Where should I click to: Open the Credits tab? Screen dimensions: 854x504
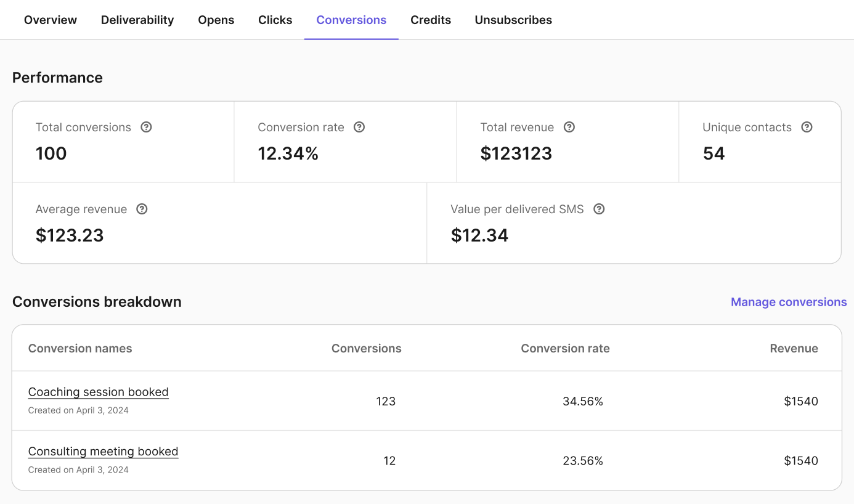430,19
